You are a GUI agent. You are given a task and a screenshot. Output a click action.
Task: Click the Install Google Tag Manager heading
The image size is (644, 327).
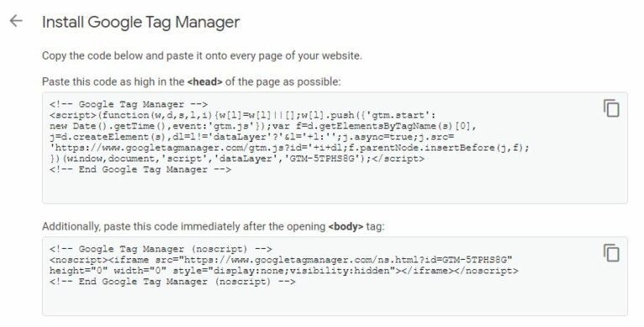click(141, 22)
